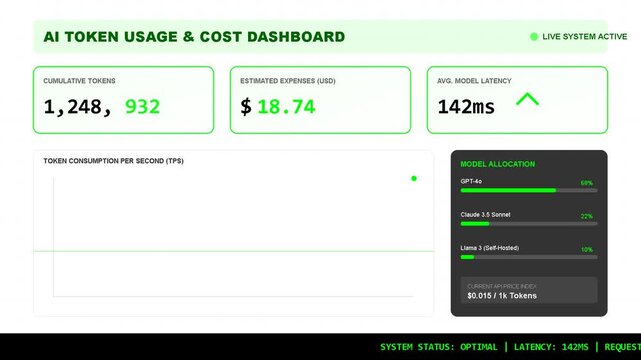The width and height of the screenshot is (641, 360).
Task: Click the Current API Price Index label
Action: [x=502, y=286]
